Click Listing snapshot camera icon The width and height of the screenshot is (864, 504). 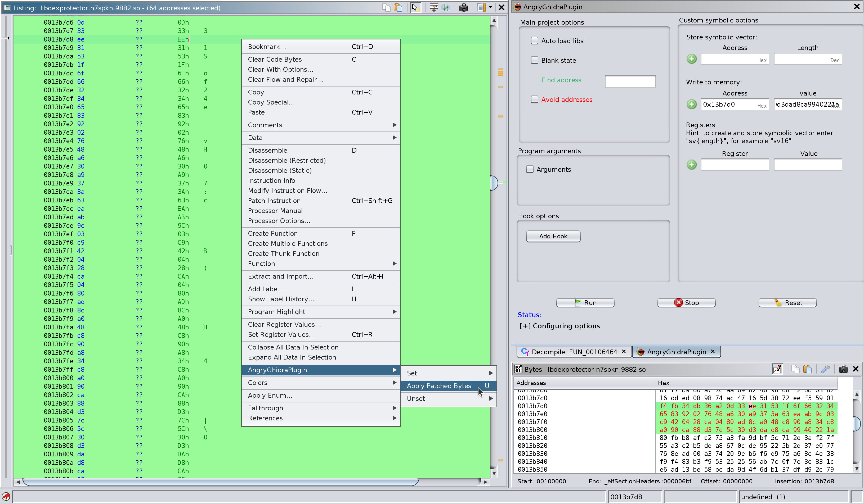pyautogui.click(x=464, y=7)
